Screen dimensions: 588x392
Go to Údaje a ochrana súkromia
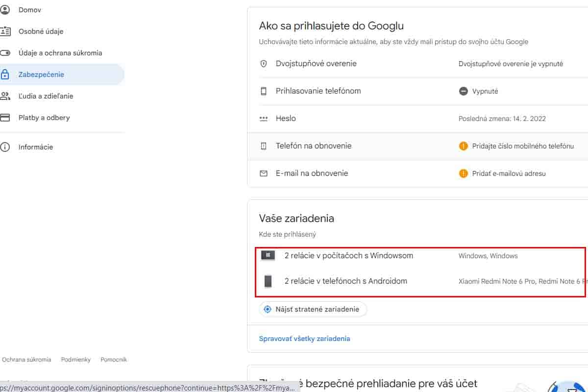[62, 53]
